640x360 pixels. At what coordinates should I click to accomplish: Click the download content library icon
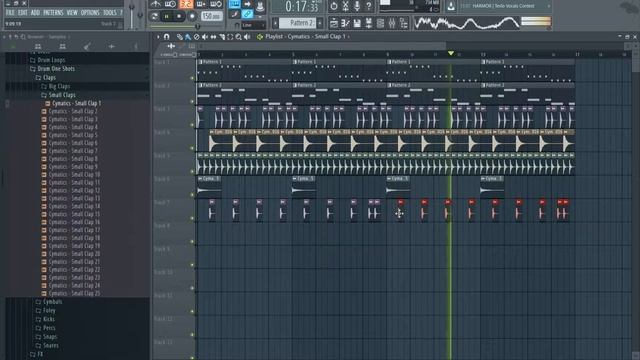[451, 6]
